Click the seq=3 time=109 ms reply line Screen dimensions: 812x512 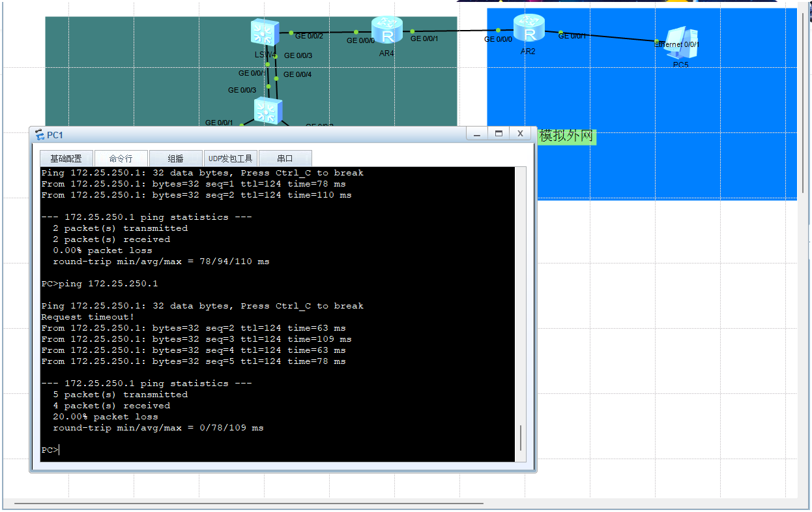coord(196,339)
